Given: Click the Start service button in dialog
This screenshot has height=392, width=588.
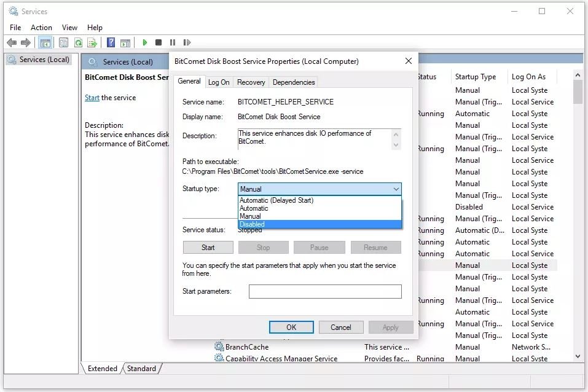Looking at the screenshot, I should click(208, 248).
